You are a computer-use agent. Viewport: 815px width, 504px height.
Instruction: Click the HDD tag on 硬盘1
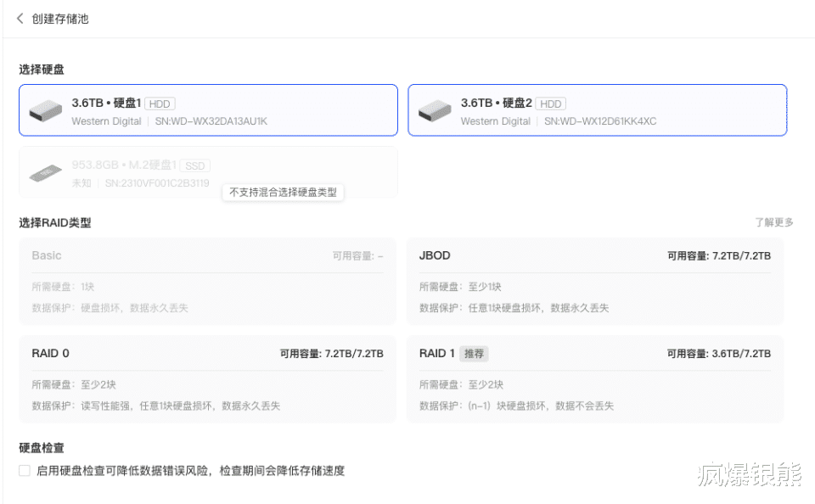click(160, 104)
